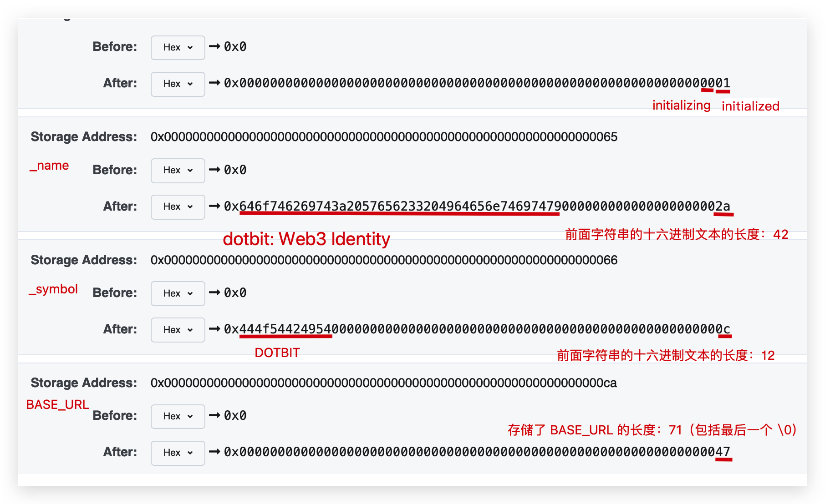Expand Before Hex dropdown for storage address 0x...65

click(178, 171)
